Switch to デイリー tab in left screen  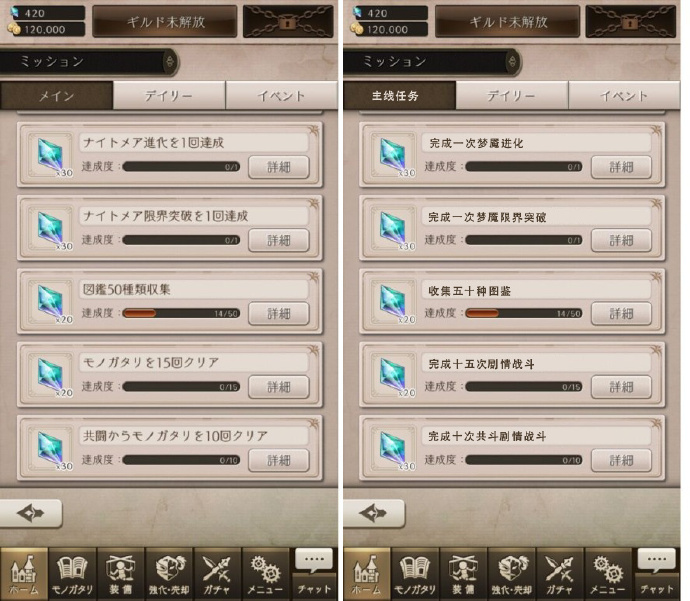pos(169,95)
